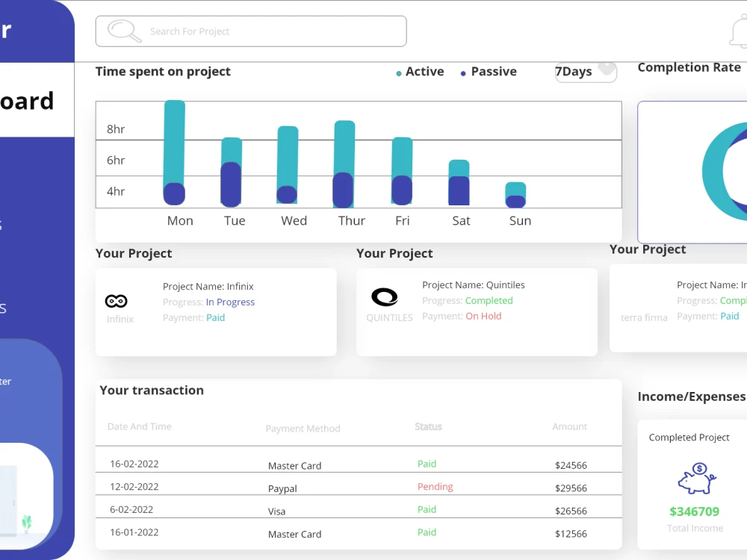The width and height of the screenshot is (747, 560).
Task: Click the In Progress status text
Action: point(230,302)
